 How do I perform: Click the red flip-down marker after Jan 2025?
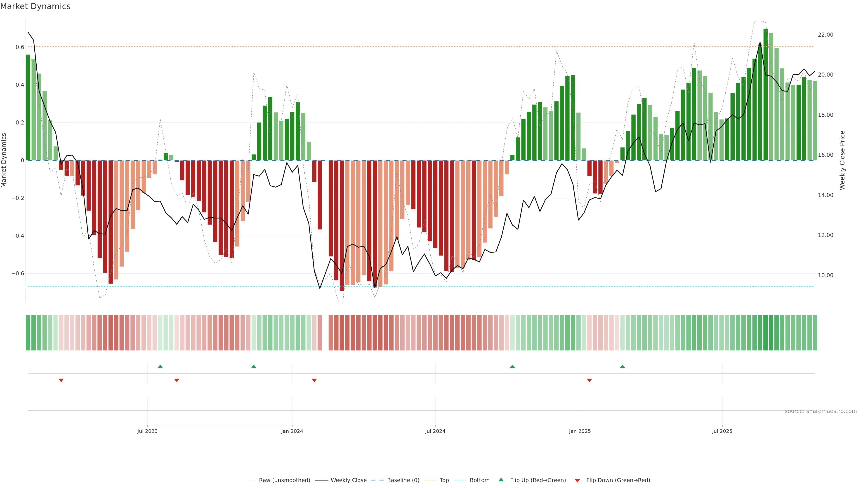click(589, 380)
